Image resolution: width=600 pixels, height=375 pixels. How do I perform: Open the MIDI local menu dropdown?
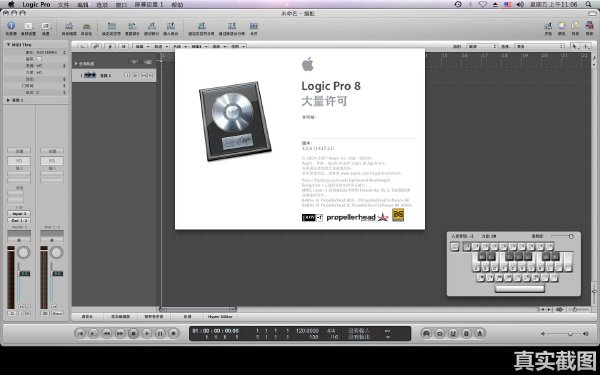(199, 46)
